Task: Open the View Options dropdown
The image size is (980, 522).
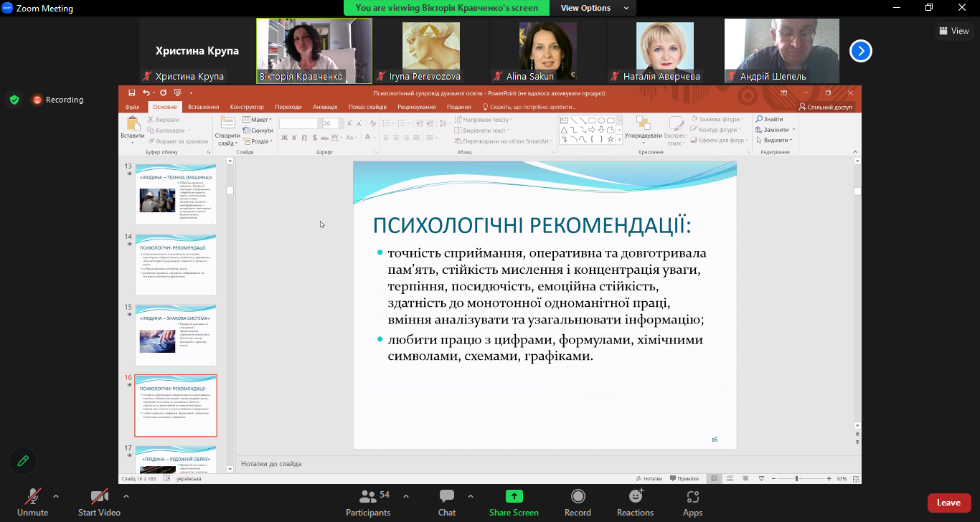Action: point(593,8)
